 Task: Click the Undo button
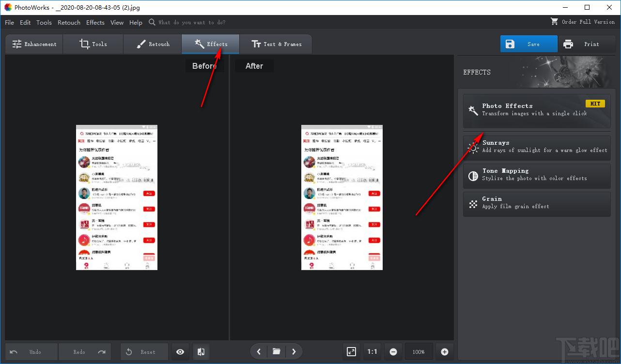point(31,352)
